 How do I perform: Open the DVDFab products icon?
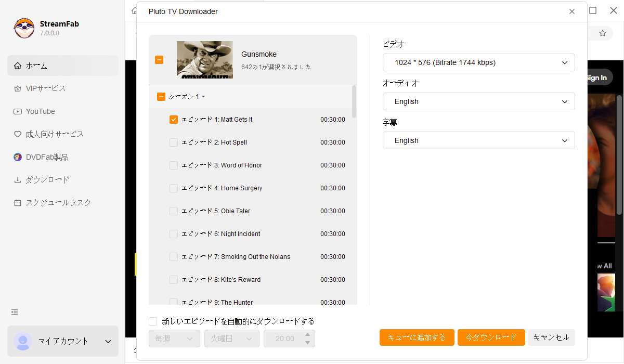pos(18,157)
